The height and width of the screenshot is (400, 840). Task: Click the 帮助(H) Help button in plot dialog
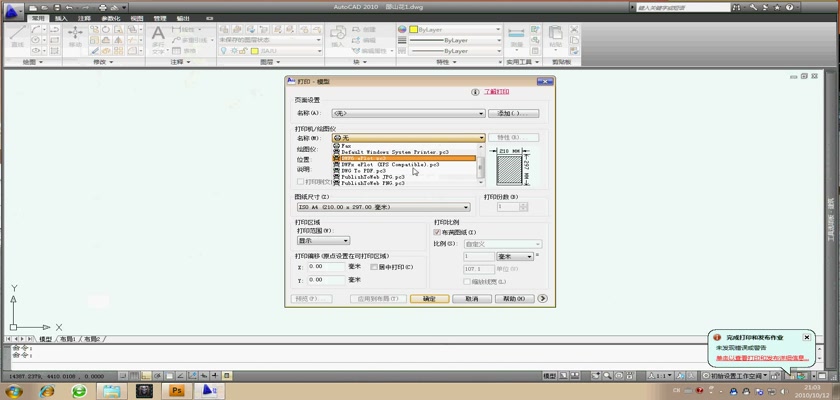[515, 299]
